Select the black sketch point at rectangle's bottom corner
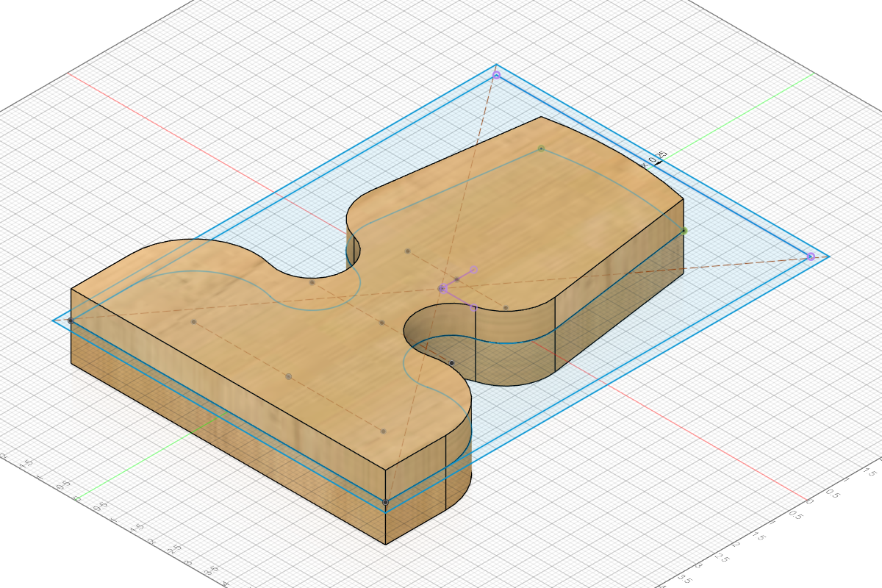The width and height of the screenshot is (882, 588). [385, 502]
